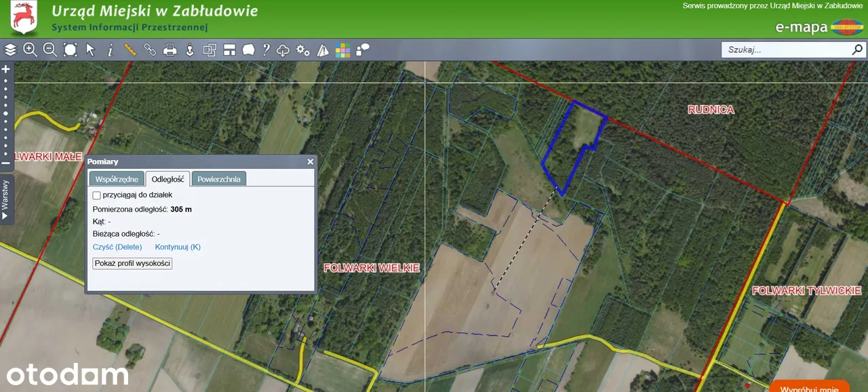Click the 'Czyść (Delete)' link

click(x=117, y=247)
